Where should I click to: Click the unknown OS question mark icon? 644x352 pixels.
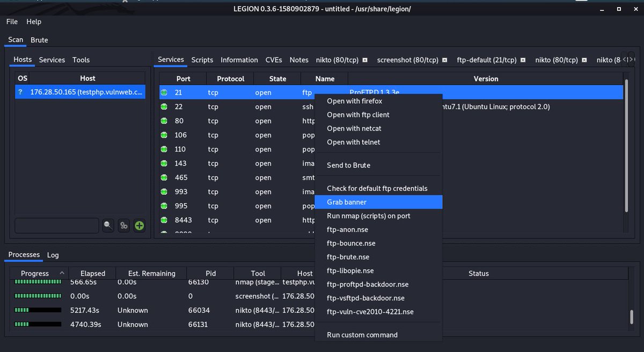20,92
